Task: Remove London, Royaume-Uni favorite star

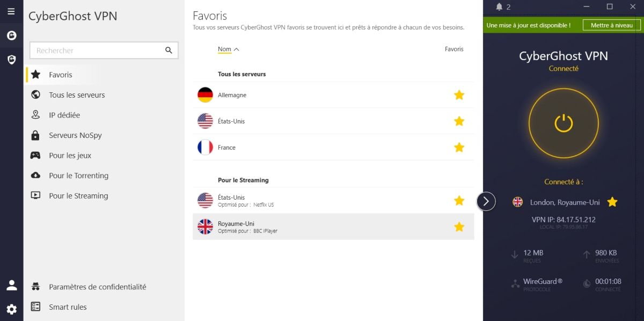Action: click(x=612, y=202)
